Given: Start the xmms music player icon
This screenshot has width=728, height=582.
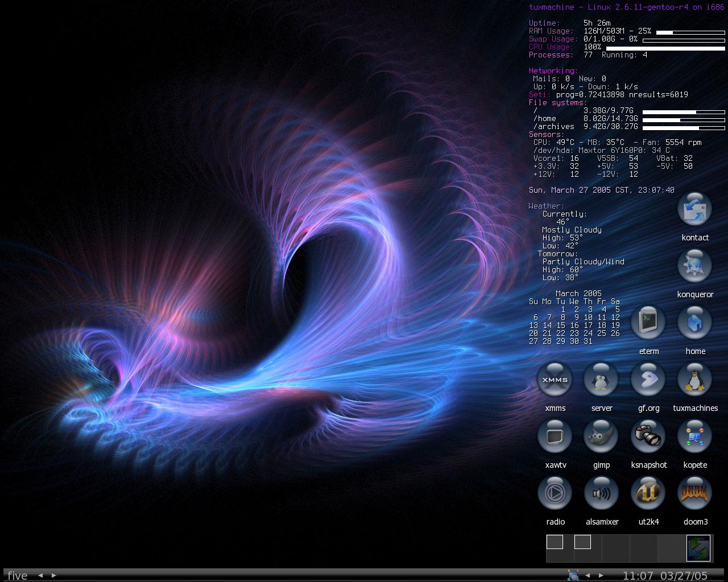Looking at the screenshot, I should point(555,379).
